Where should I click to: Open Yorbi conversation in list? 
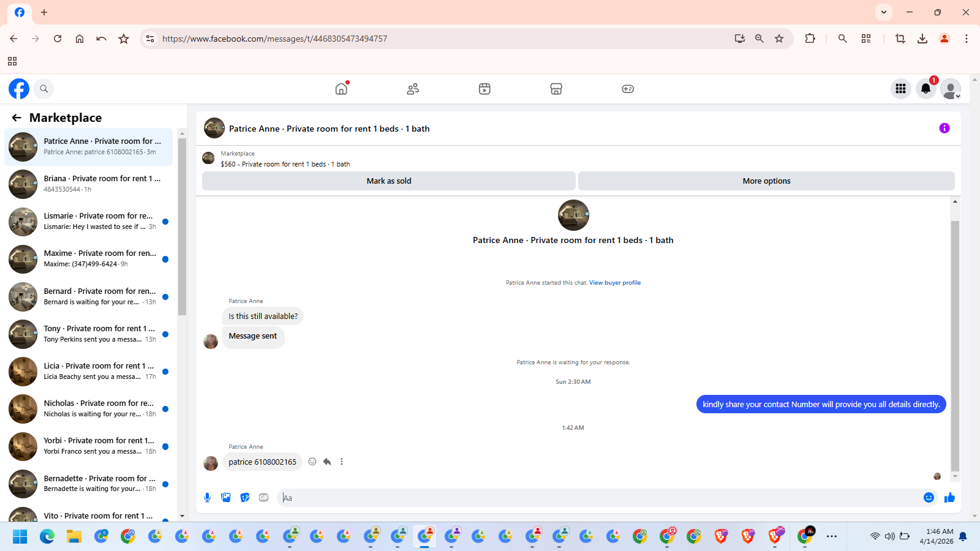tap(88, 446)
